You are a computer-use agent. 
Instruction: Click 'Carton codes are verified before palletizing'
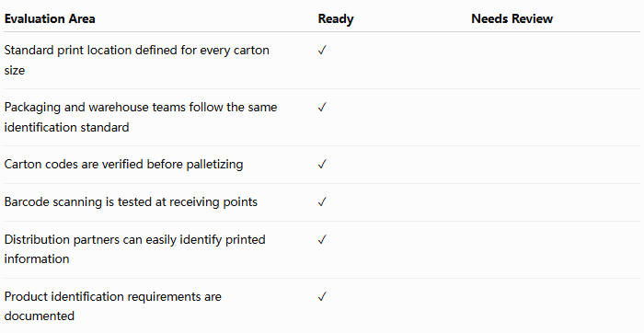tap(123, 165)
